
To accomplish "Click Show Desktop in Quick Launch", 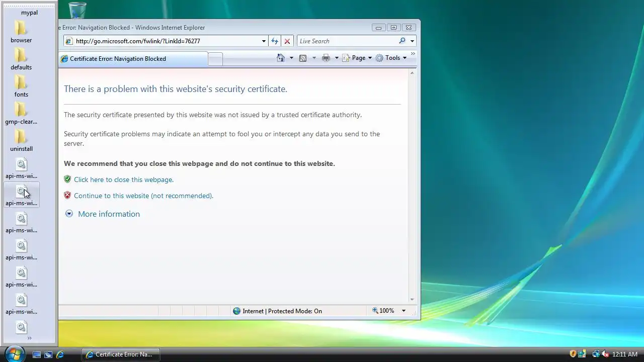I will pos(37,354).
